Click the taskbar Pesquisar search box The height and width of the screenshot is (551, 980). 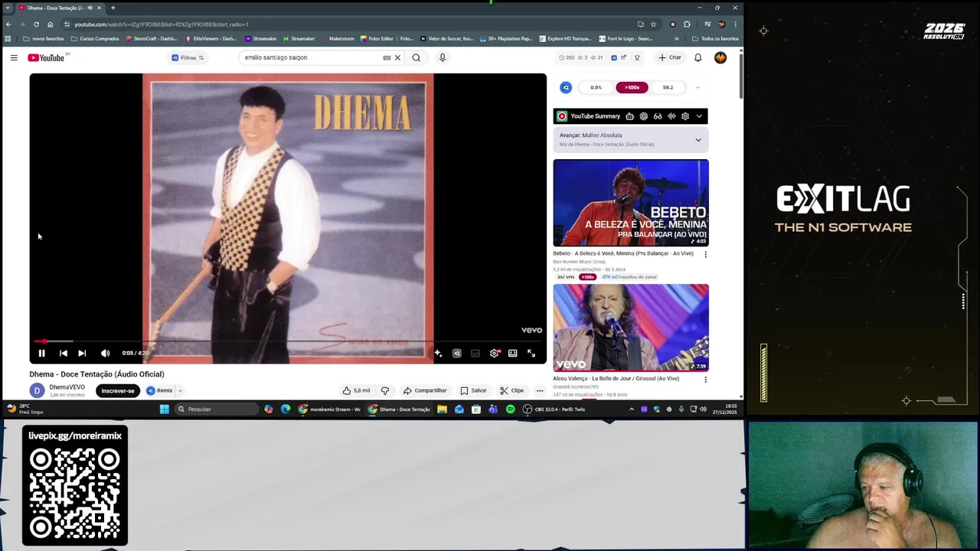coord(217,409)
